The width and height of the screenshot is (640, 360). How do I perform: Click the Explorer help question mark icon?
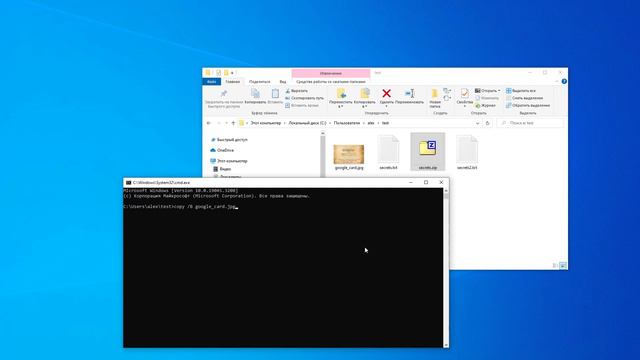pos(564,82)
